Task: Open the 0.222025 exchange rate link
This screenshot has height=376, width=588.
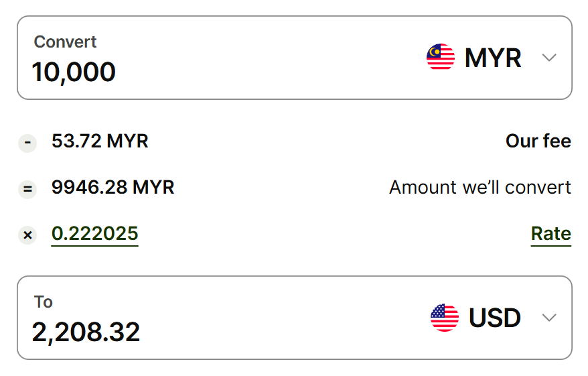Action: (94, 234)
